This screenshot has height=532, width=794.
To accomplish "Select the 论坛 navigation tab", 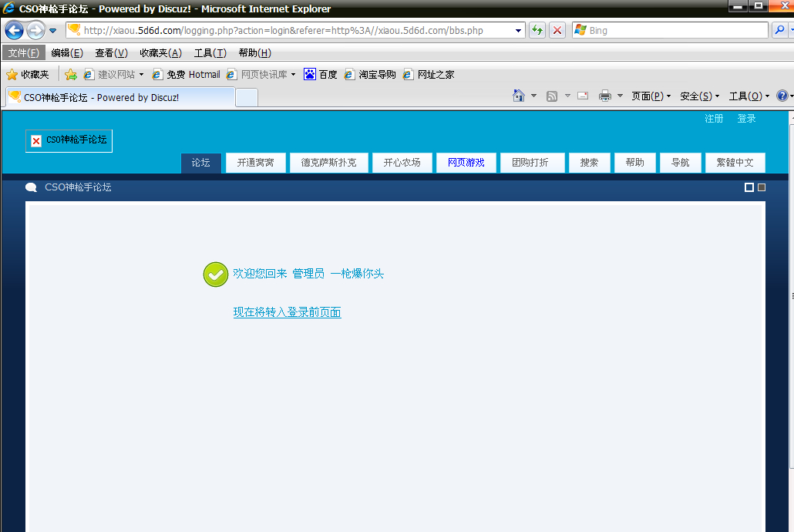I will pyautogui.click(x=201, y=163).
